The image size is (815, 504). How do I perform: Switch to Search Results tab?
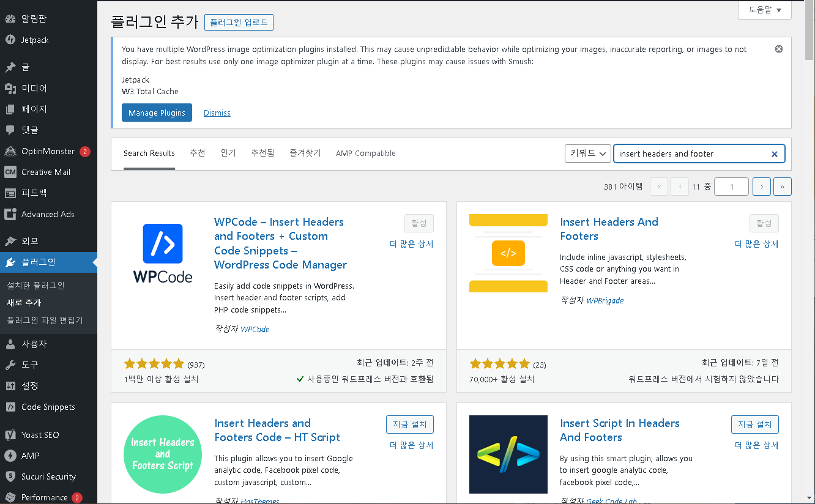(149, 154)
